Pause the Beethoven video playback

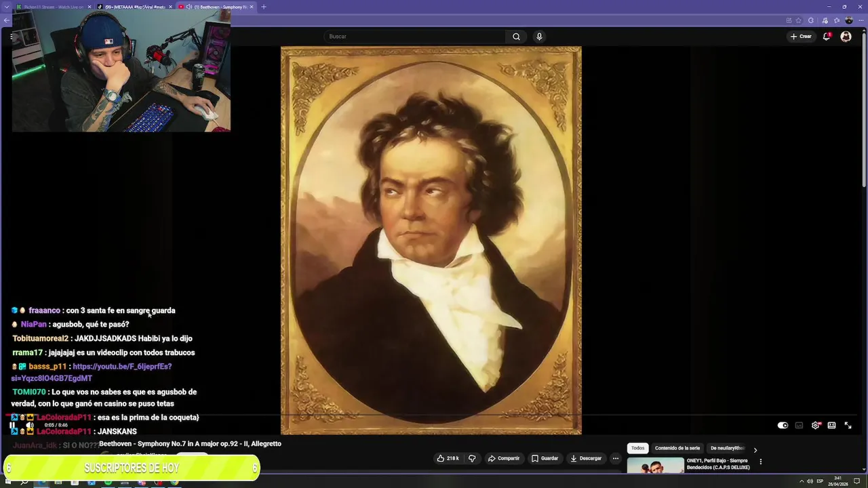pos(12,426)
